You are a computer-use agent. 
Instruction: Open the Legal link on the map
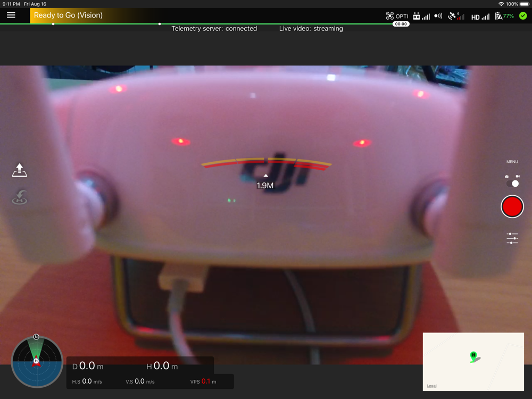(x=431, y=386)
